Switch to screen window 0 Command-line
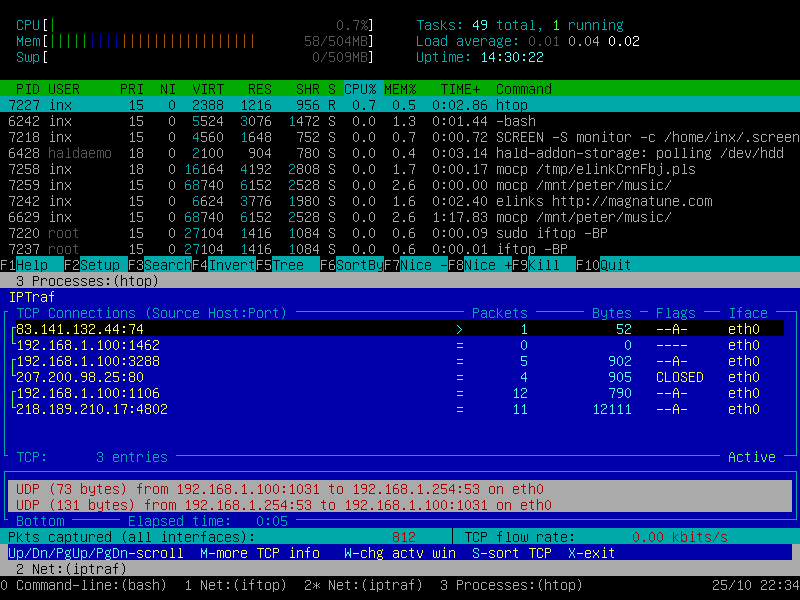The height and width of the screenshot is (600, 800). click(84, 585)
